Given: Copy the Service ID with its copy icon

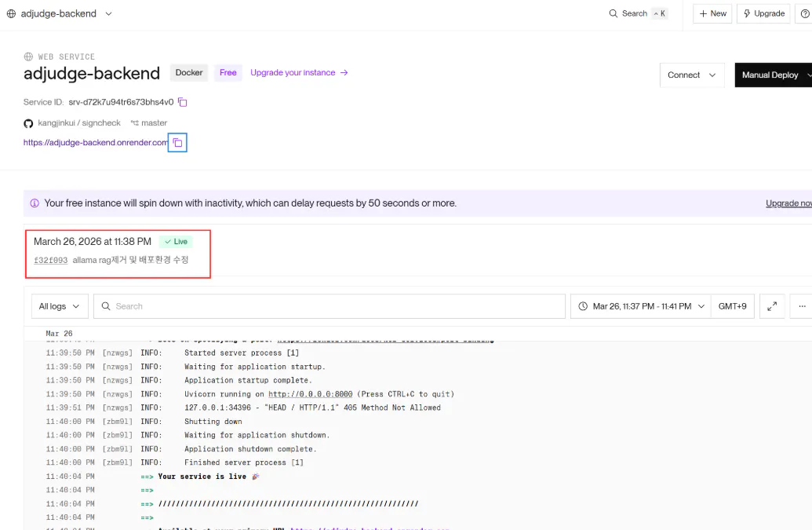Looking at the screenshot, I should click(x=182, y=102).
